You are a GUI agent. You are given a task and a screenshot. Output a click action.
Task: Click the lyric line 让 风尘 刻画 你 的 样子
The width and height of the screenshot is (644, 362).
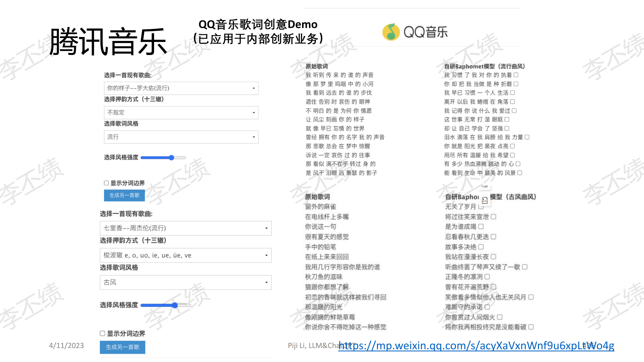coord(335,119)
